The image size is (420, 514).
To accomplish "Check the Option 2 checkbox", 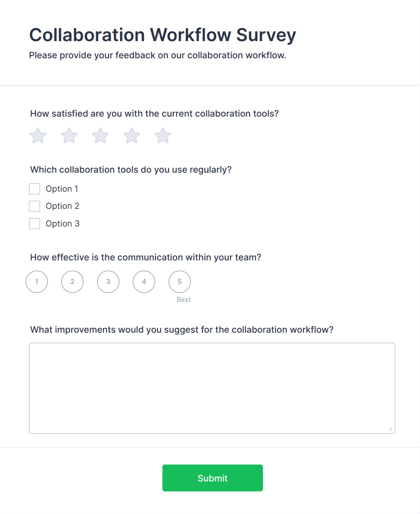I will tap(34, 206).
